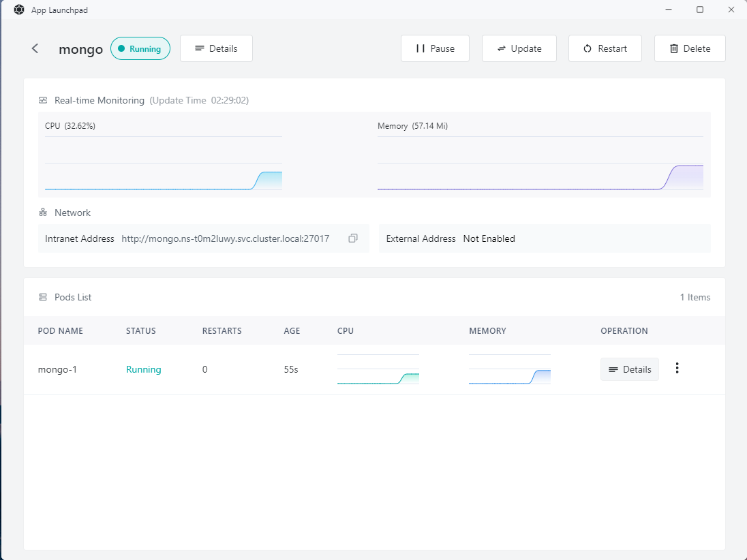Maximize the App Launchpad window
The image size is (747, 560).
(700, 10)
